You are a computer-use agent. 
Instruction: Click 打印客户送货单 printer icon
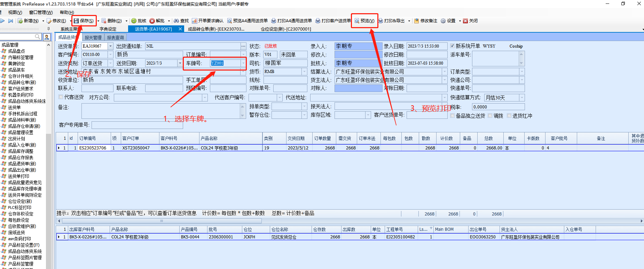coord(318,21)
